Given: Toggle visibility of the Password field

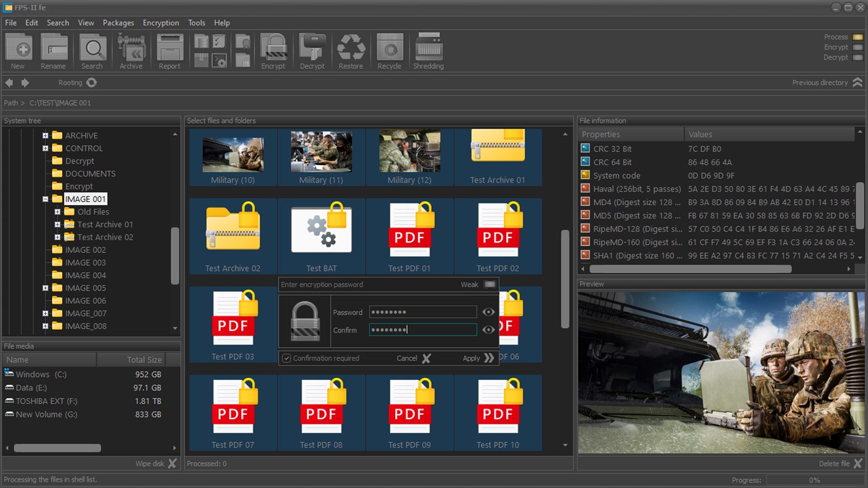Looking at the screenshot, I should point(489,312).
